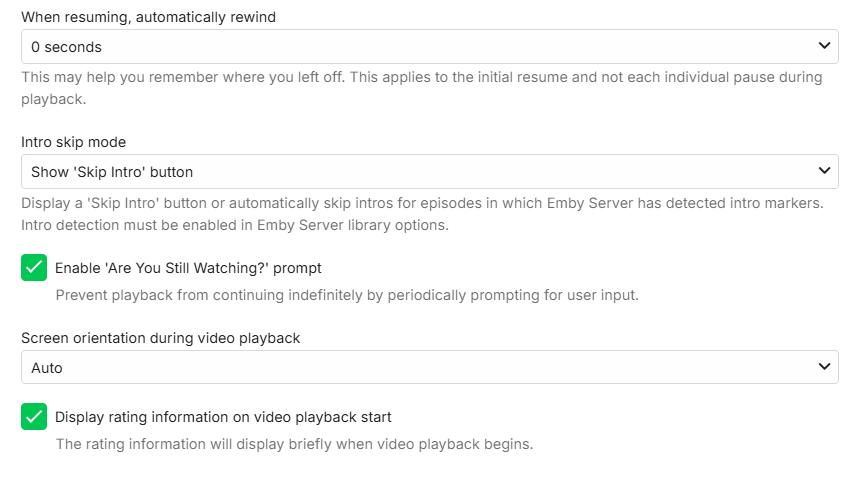Click the "Enable 'Are You Still Watching?' prompt" label
The image size is (856, 497).
tap(188, 268)
